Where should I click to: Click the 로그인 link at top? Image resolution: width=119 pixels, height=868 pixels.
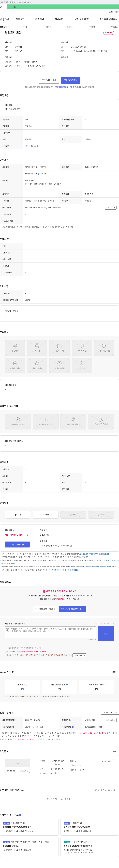coord(111,12)
